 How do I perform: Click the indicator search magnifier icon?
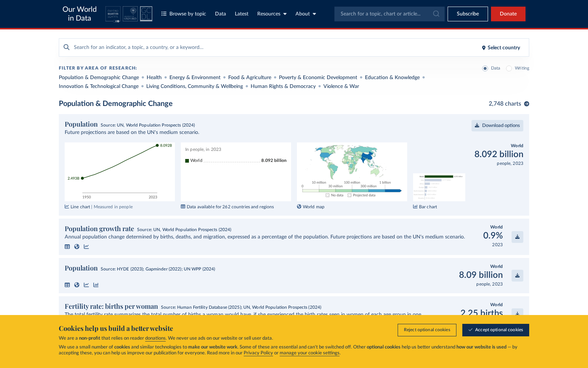67,47
